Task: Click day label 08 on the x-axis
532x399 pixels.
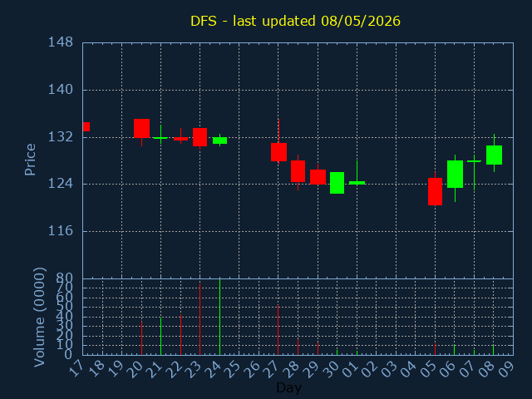Action: pyautogui.click(x=488, y=369)
